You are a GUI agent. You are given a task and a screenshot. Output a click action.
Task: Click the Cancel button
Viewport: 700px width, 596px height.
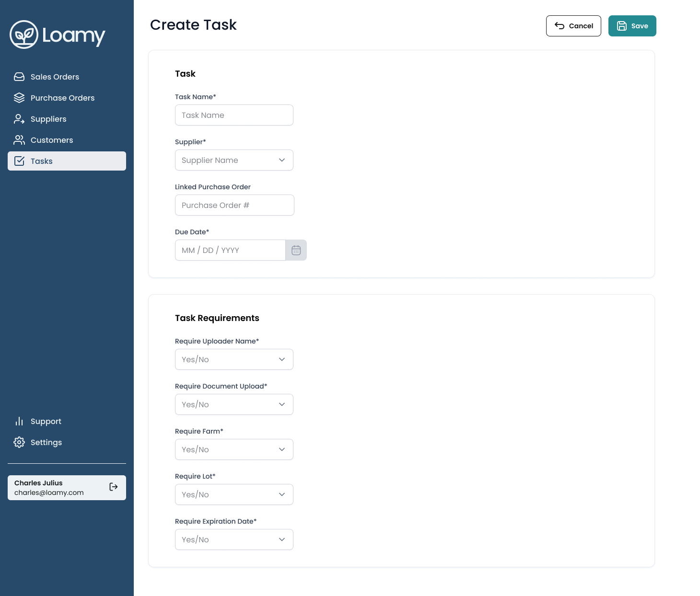coord(573,26)
